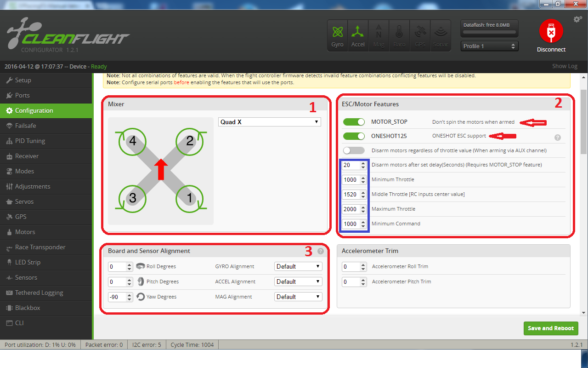Click the Sonar sensor status icon
Viewport: 588px width, 368px height.
coord(441,35)
